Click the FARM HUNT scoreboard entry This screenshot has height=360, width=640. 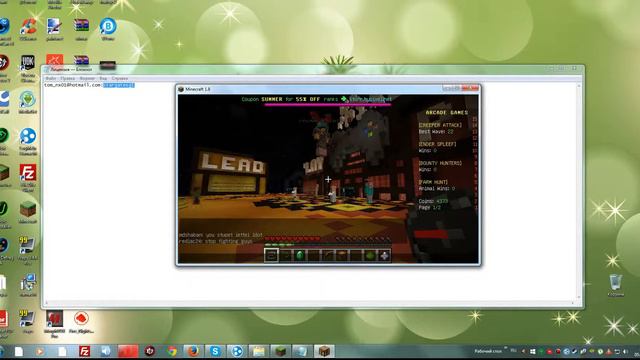tap(433, 182)
